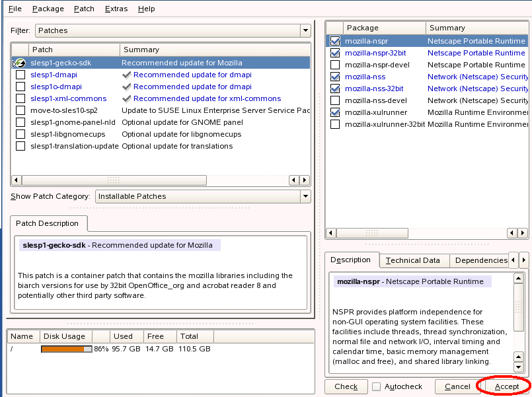Sort patch list by Summary column header

215,50
